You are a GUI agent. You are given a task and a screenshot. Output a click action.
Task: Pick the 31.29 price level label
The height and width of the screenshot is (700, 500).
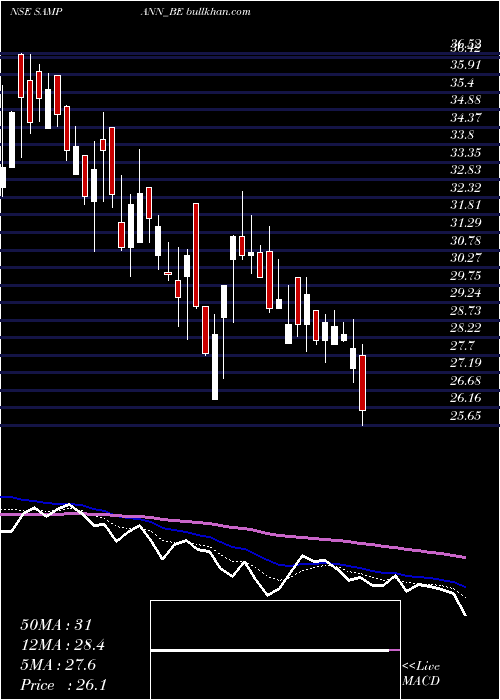pos(466,222)
